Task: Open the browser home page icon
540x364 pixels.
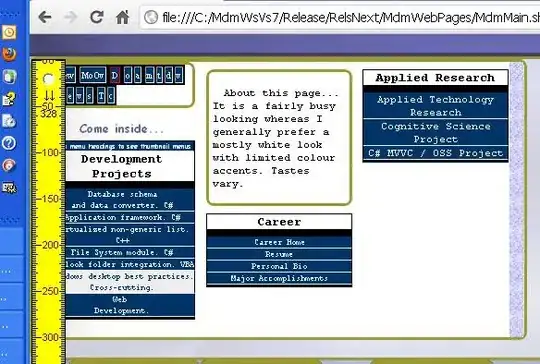Action: click(x=123, y=17)
